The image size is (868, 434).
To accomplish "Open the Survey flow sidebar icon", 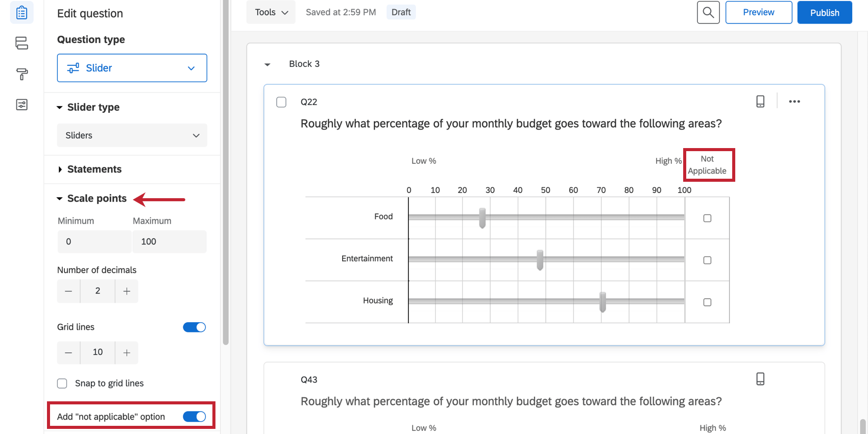I will [x=21, y=43].
